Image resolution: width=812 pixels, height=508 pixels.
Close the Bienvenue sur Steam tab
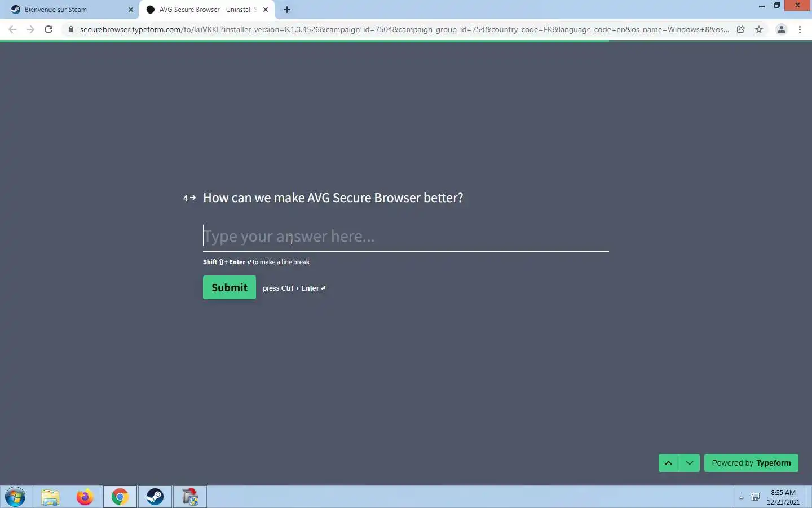tap(130, 10)
